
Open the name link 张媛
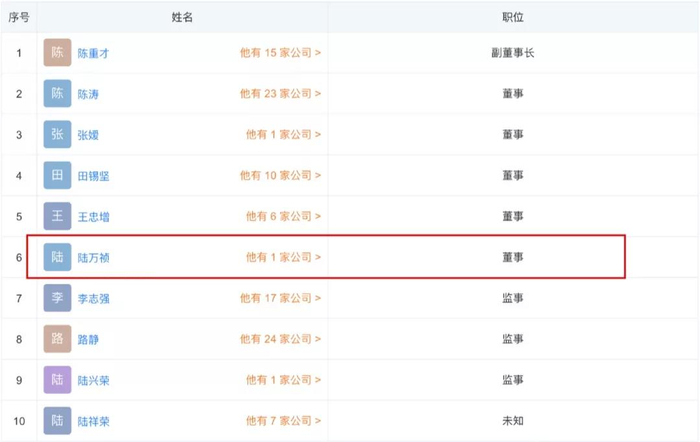click(x=88, y=135)
